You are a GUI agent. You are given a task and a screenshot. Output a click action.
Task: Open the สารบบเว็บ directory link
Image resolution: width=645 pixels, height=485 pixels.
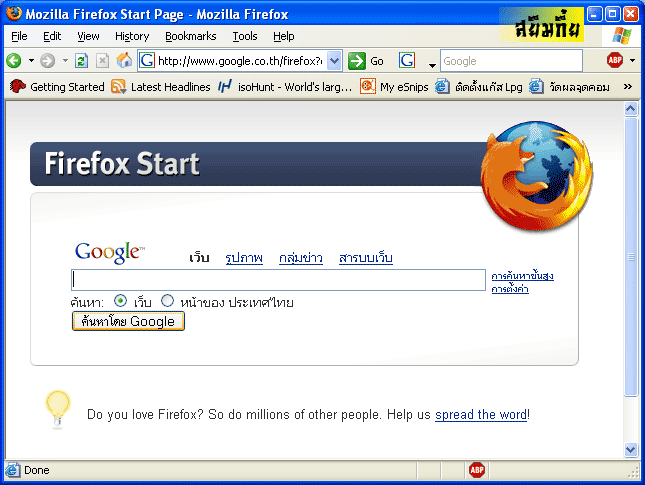(x=366, y=258)
